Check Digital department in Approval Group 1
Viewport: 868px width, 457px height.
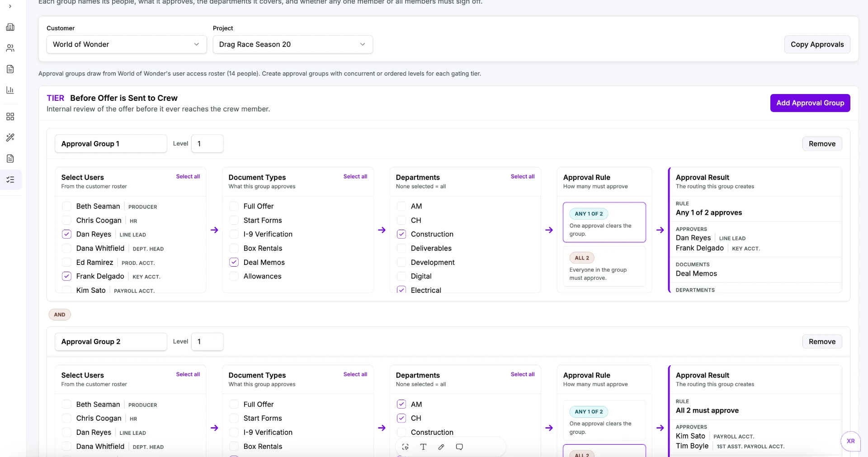coord(401,276)
